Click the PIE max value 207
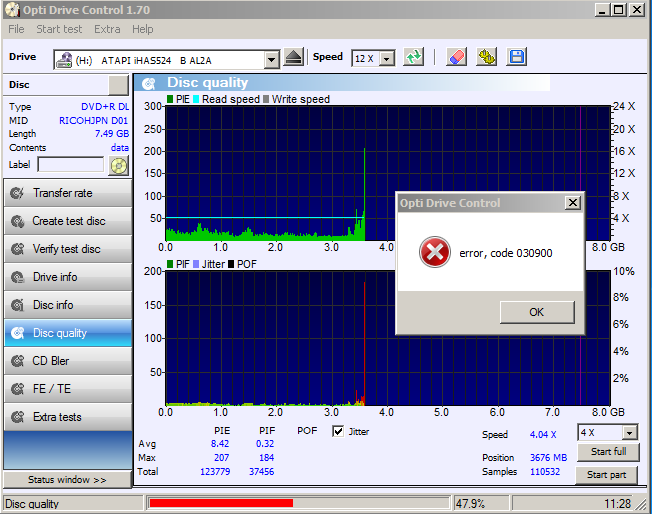 221,457
